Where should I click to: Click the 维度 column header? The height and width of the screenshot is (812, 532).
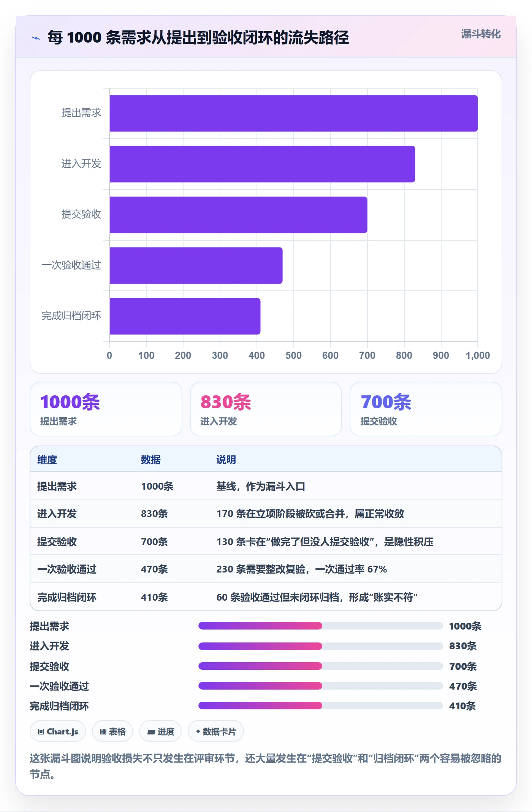pos(47,460)
